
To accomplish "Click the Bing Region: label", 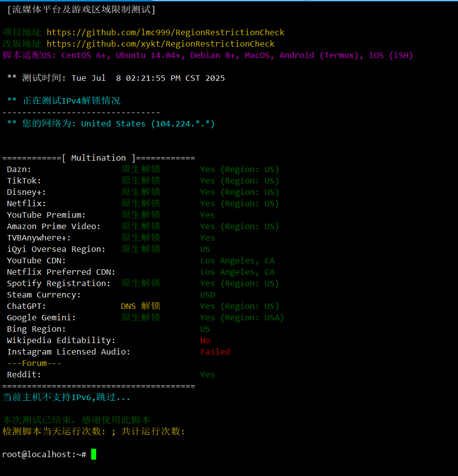I will click(36, 329).
